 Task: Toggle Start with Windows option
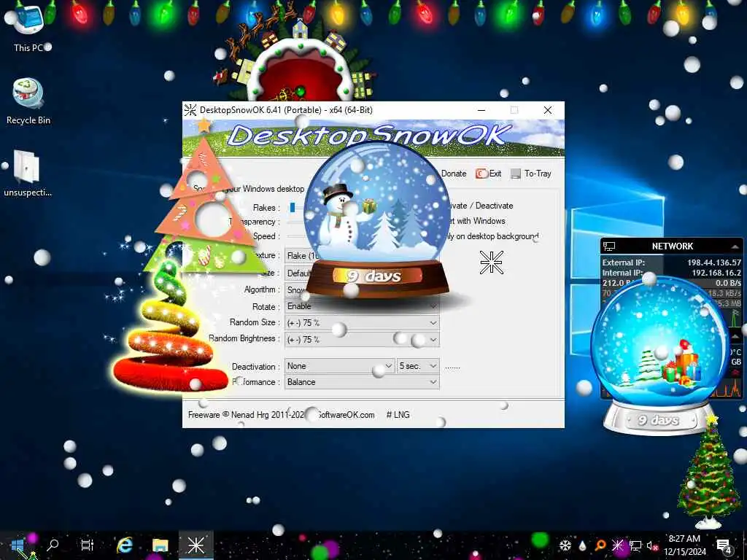point(476,221)
